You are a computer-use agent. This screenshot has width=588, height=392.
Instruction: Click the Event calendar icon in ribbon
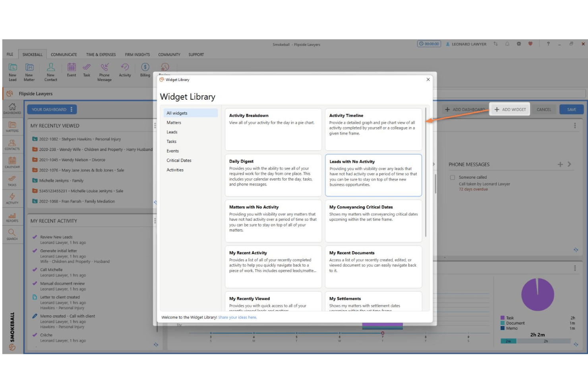[x=72, y=70]
